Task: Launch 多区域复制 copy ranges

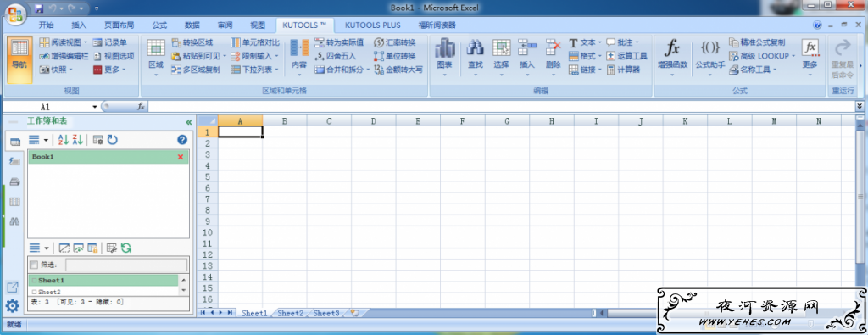Action: pyautogui.click(x=196, y=70)
